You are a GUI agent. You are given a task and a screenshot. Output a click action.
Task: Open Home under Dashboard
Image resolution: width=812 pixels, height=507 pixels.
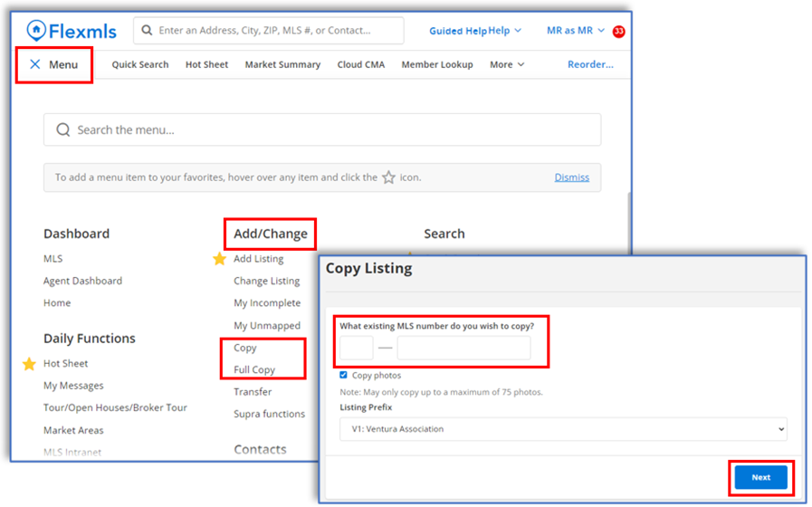pyautogui.click(x=57, y=303)
